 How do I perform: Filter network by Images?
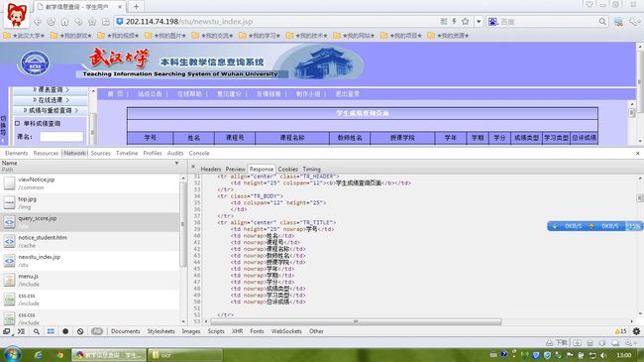(191, 331)
